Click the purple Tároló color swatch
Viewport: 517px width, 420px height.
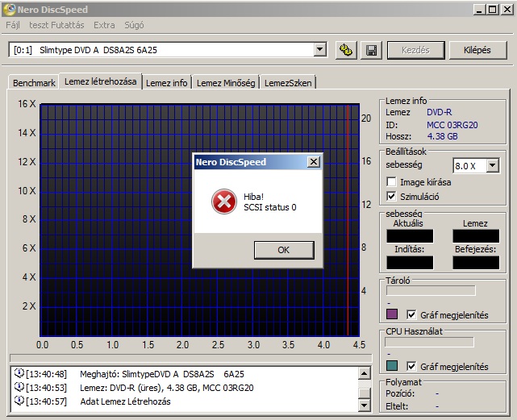392,314
